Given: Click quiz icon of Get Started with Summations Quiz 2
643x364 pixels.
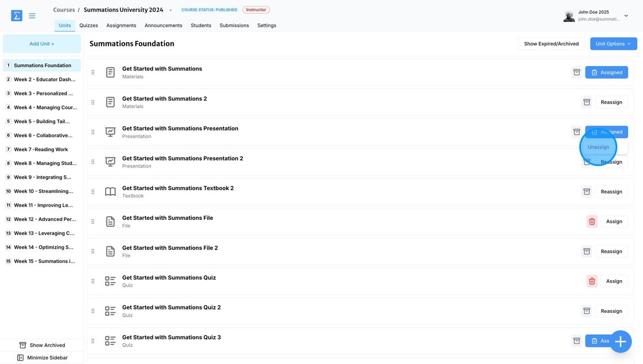Looking at the screenshot, I should [x=110, y=311].
